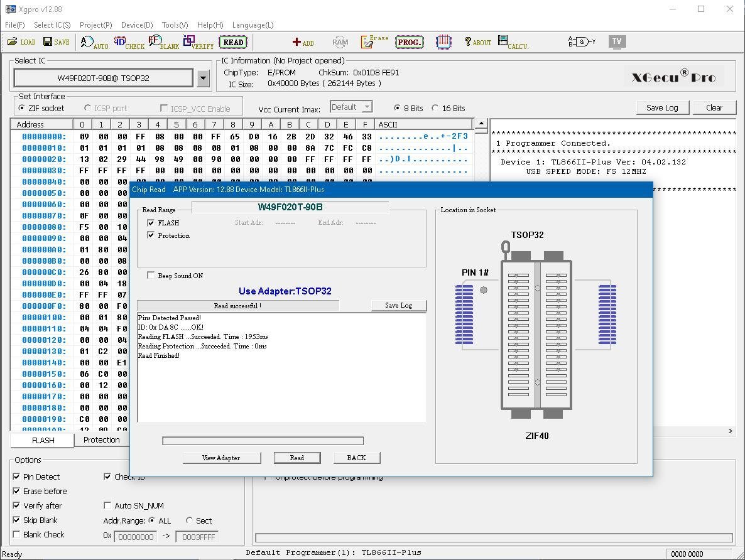Click address row 00000020 in hex view

44,159
